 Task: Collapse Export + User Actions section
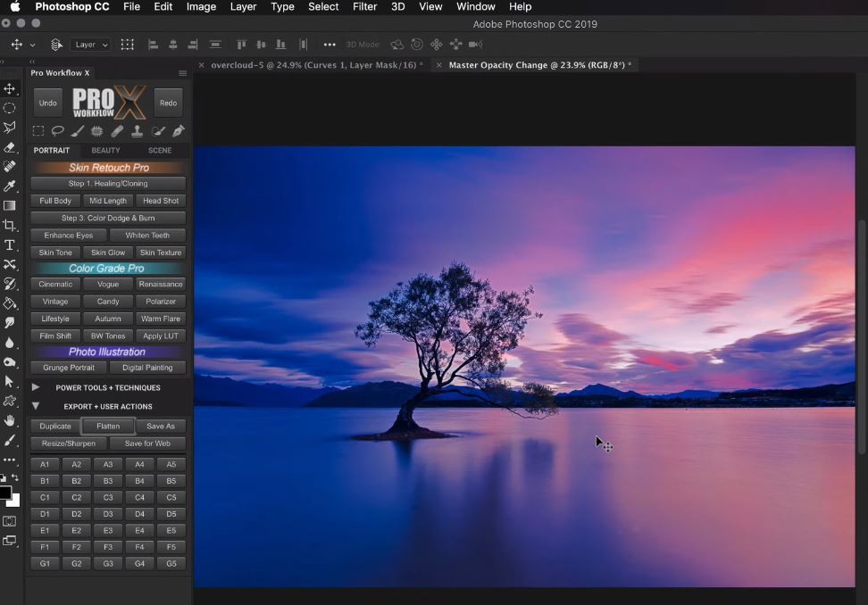(x=36, y=406)
